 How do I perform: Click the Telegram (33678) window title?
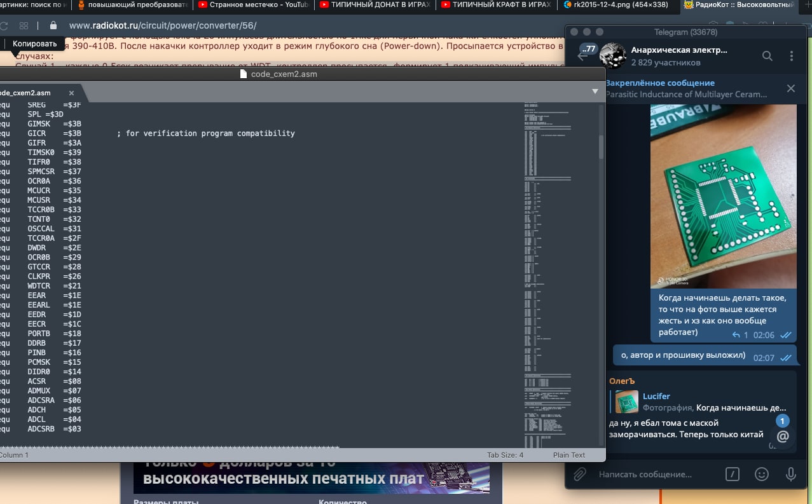point(685,32)
